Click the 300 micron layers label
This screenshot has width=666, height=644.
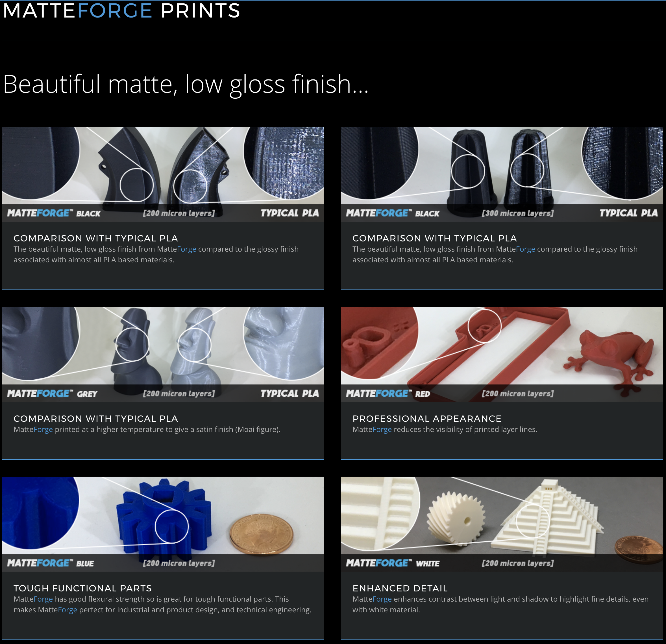coord(517,213)
